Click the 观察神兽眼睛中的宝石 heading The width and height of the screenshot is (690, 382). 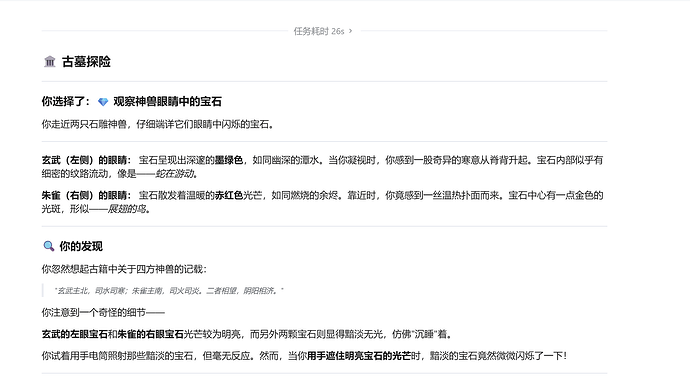(167, 102)
